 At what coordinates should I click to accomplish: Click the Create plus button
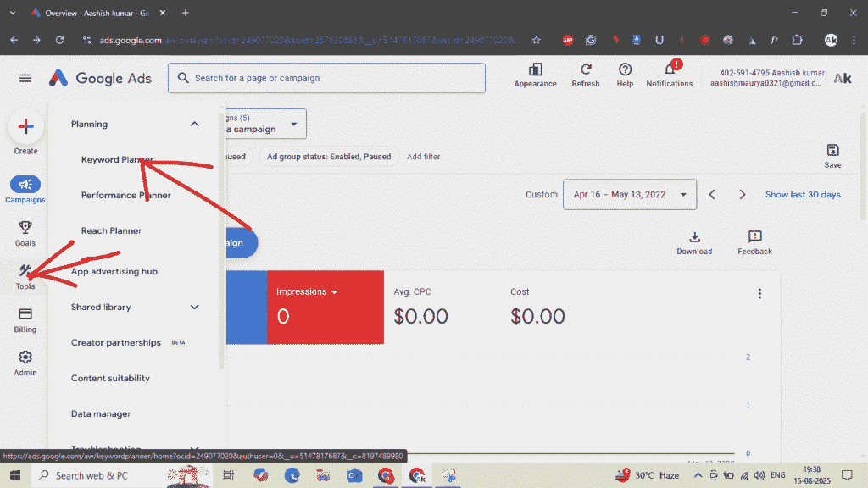pyautogui.click(x=25, y=127)
